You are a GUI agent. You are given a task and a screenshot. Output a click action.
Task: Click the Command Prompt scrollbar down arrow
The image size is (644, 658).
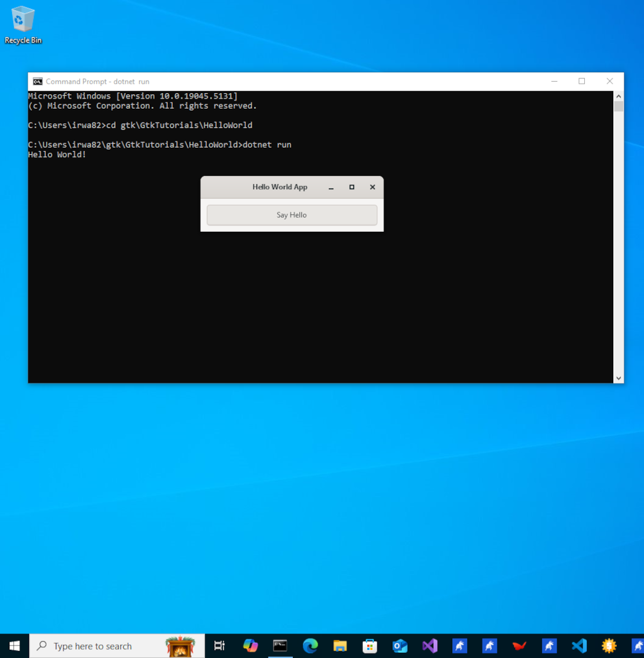pyautogui.click(x=617, y=378)
